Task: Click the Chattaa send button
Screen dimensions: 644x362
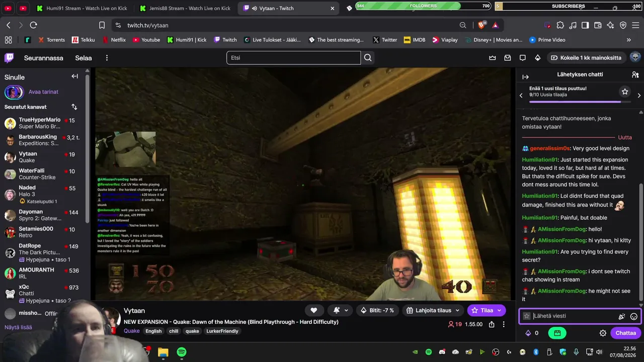Action: tap(625, 333)
